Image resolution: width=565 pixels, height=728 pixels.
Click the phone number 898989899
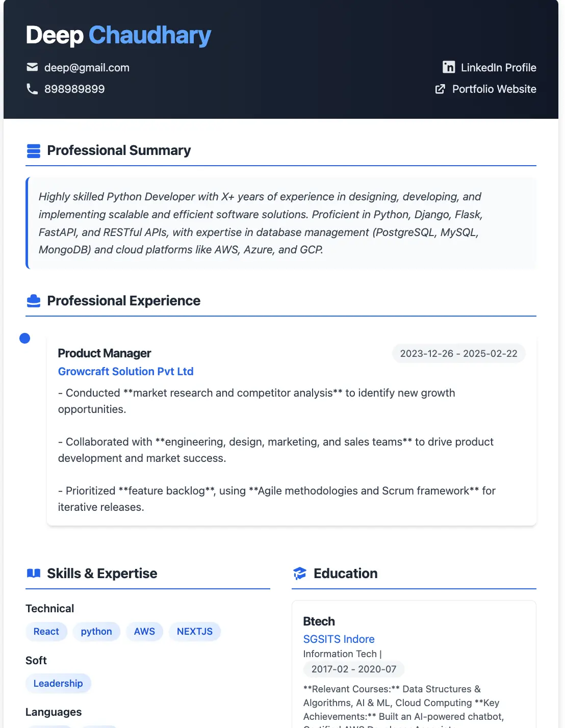pyautogui.click(x=74, y=89)
